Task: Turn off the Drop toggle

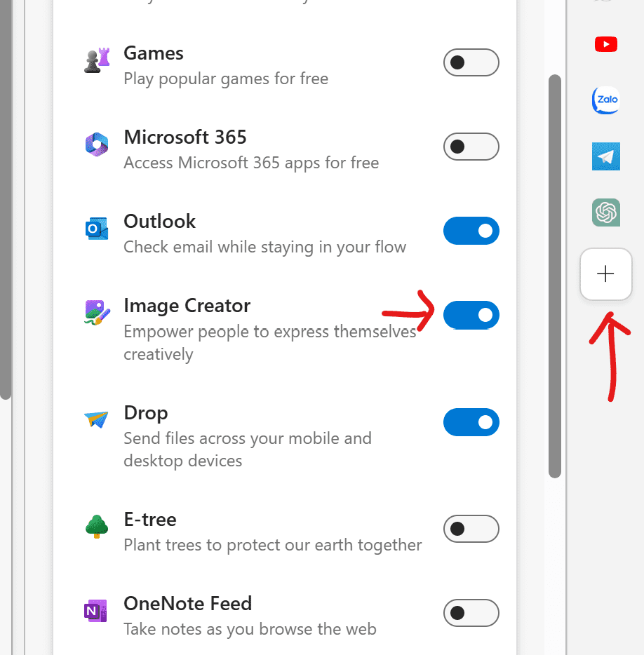Action: point(471,422)
